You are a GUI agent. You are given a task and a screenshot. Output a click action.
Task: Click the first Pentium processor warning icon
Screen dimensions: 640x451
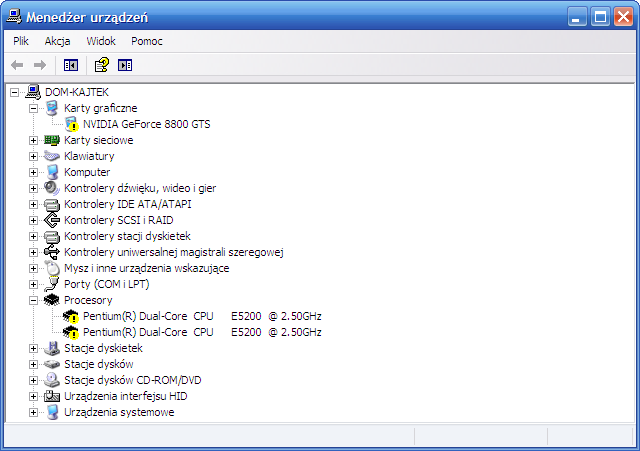(71, 316)
